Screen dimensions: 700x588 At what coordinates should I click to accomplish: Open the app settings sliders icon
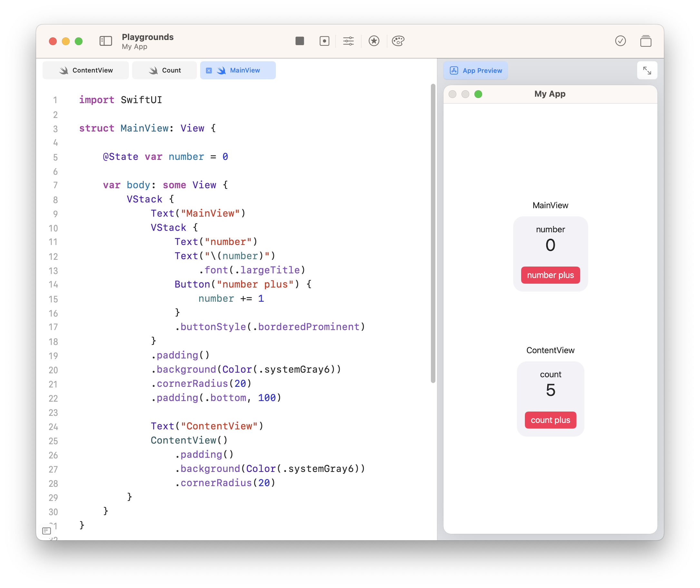(348, 41)
